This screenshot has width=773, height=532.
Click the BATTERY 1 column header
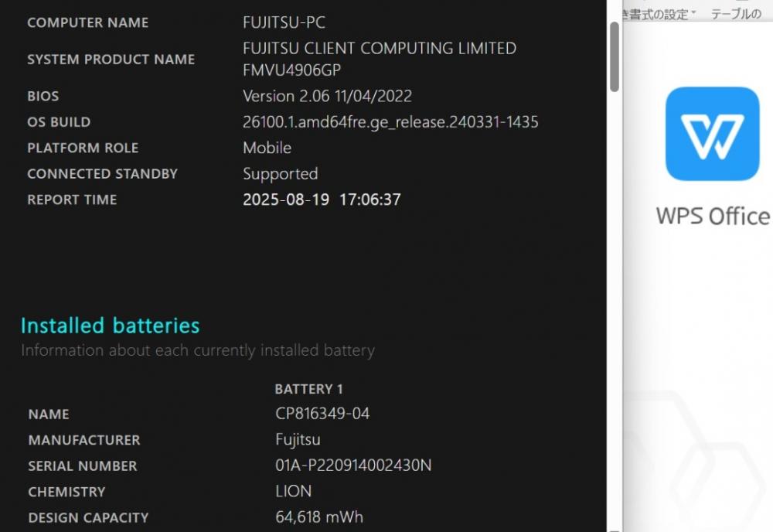(x=308, y=390)
